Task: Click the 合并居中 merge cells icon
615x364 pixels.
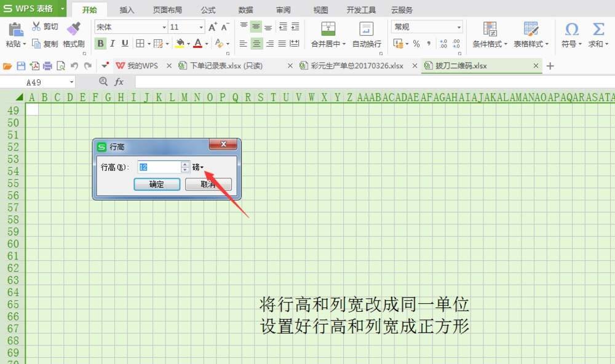Action: click(x=328, y=30)
